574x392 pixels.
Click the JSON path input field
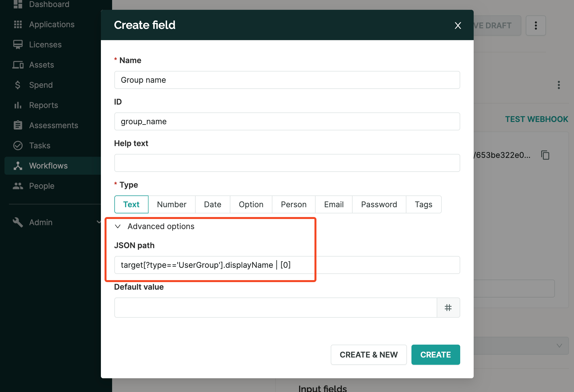[x=287, y=265]
